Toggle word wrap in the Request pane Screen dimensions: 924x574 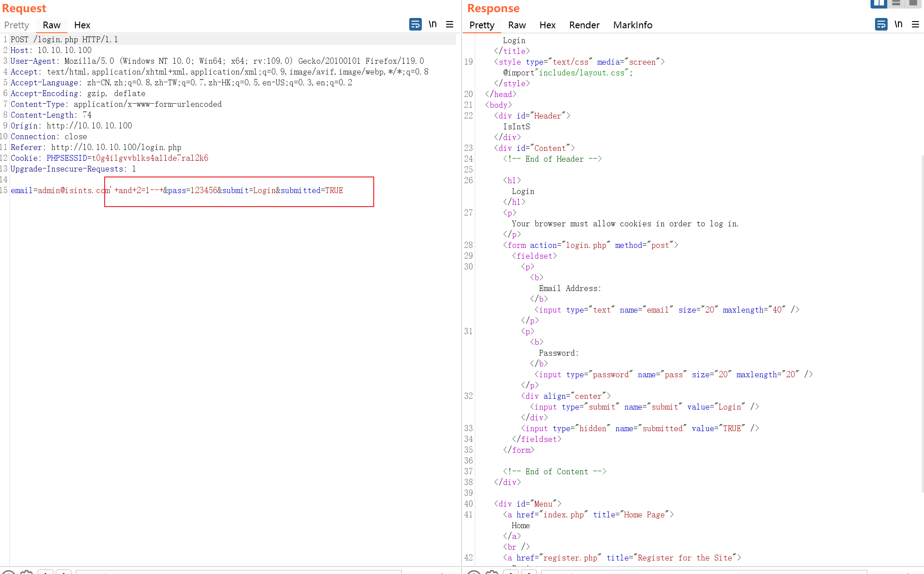pos(415,24)
